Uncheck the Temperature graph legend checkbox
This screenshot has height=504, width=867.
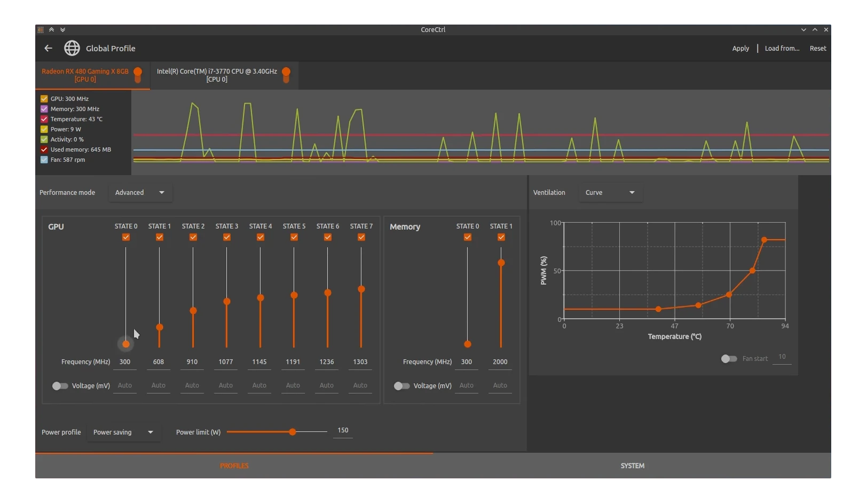pyautogui.click(x=44, y=119)
